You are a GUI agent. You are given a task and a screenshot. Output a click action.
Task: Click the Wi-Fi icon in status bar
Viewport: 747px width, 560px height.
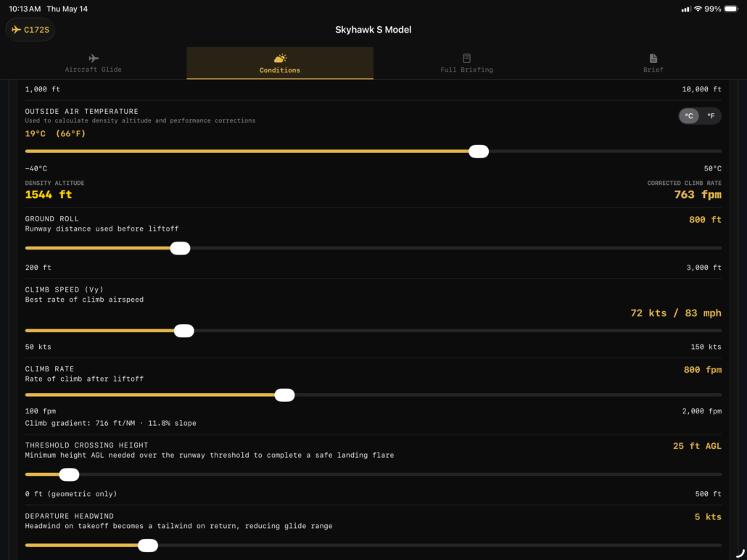click(698, 9)
